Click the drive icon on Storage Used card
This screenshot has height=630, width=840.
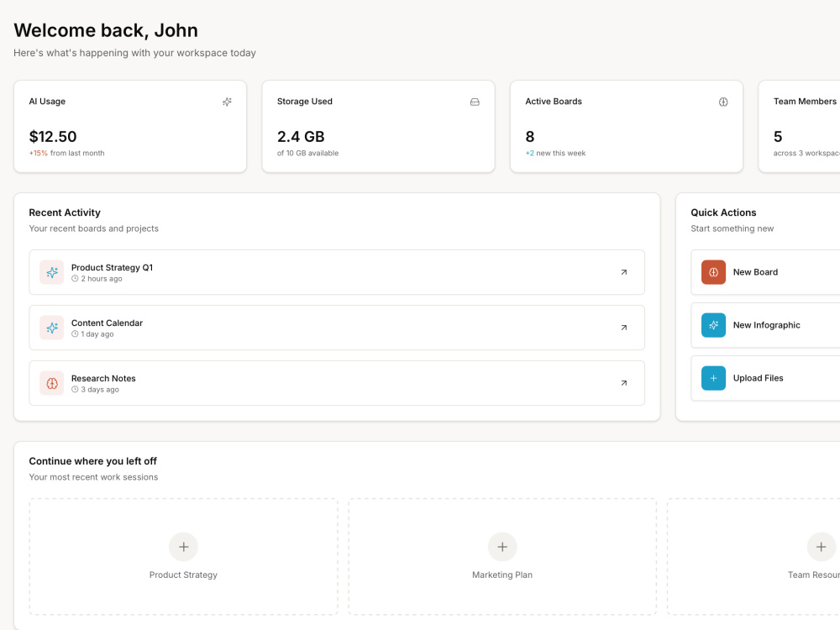[475, 102]
